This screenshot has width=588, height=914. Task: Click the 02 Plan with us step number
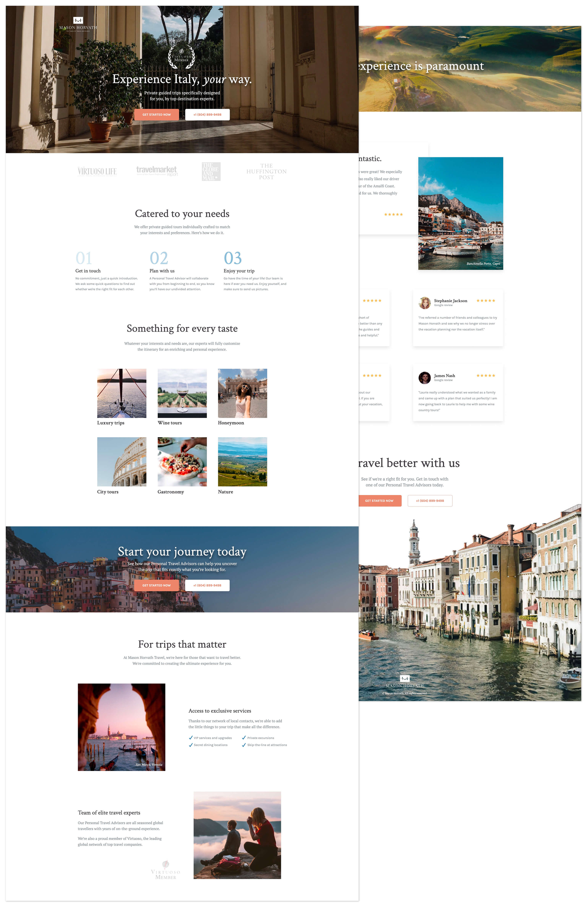(x=159, y=258)
